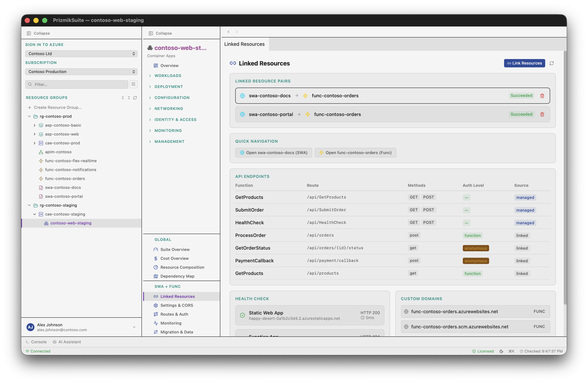Open the Contoso Ltd tenant dropdown
The image size is (588, 383).
click(x=81, y=54)
